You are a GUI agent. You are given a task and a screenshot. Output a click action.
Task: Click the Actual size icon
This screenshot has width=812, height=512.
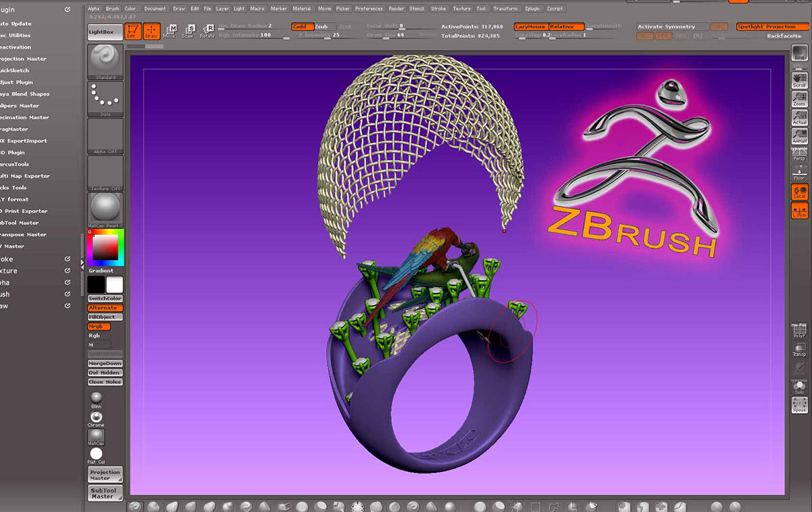[x=799, y=117]
